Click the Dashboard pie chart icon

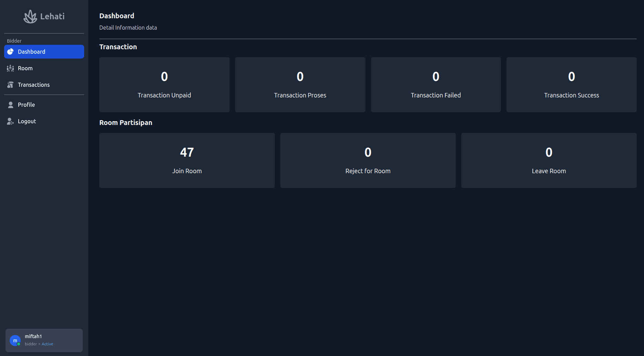click(x=10, y=52)
